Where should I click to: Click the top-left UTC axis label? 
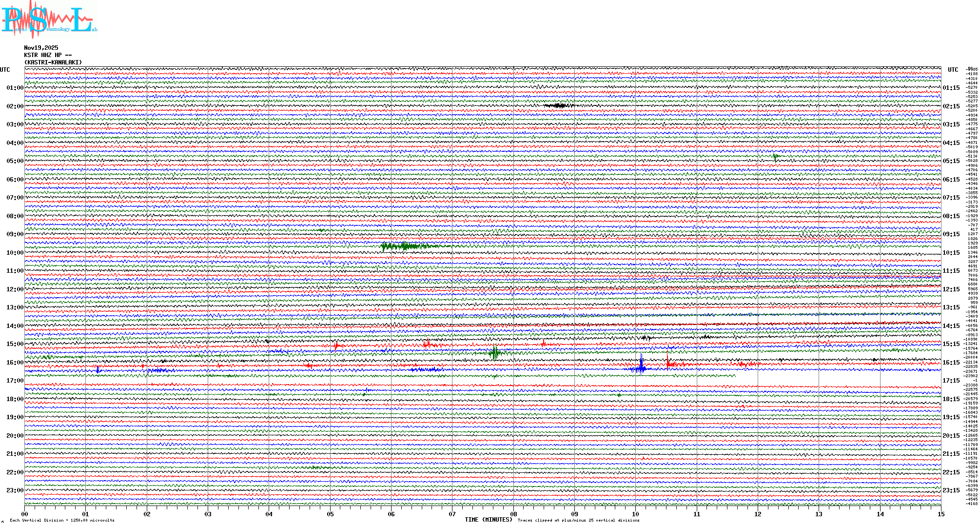pos(5,70)
